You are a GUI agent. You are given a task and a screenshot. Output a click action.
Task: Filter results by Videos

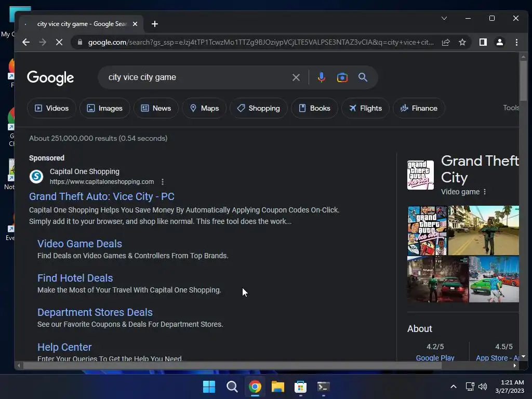pos(51,108)
